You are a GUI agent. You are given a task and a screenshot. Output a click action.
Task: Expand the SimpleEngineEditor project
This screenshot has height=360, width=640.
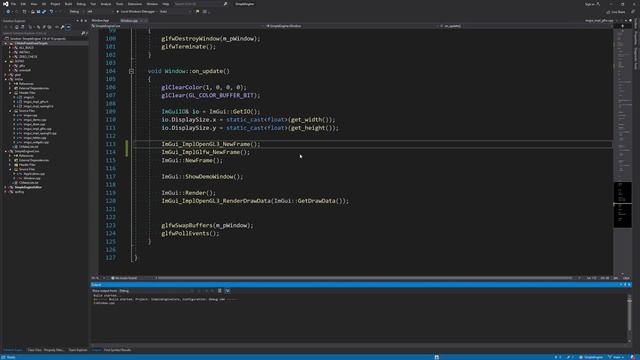coord(6,187)
